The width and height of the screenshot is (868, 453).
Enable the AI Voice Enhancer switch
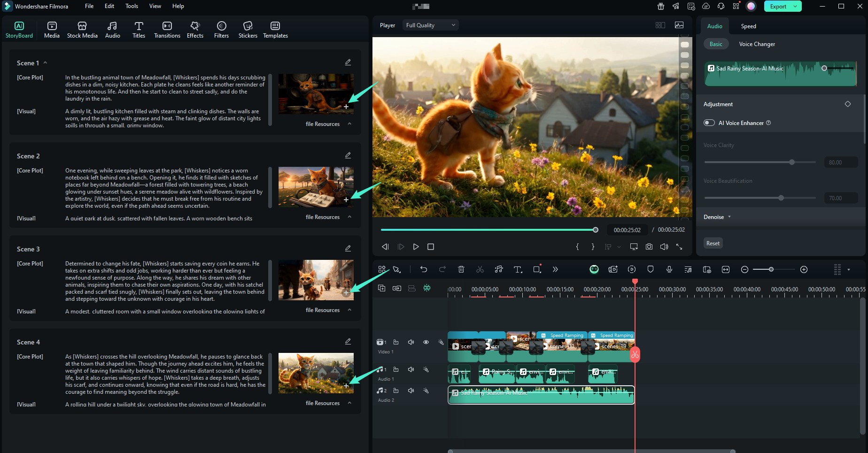[709, 123]
